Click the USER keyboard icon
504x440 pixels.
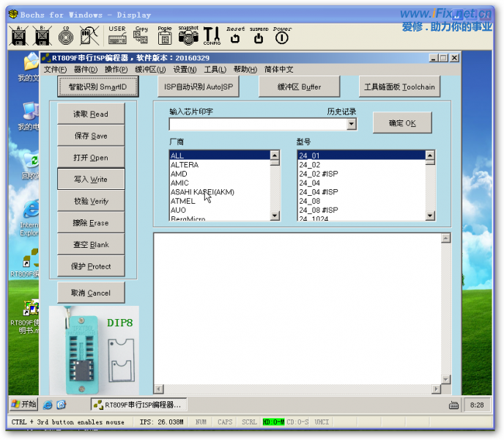116,35
